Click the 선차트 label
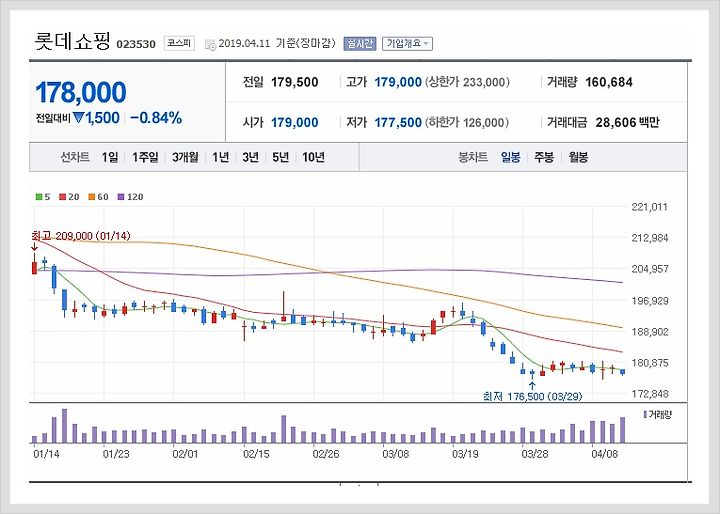The height and width of the screenshot is (514, 720). (75, 157)
